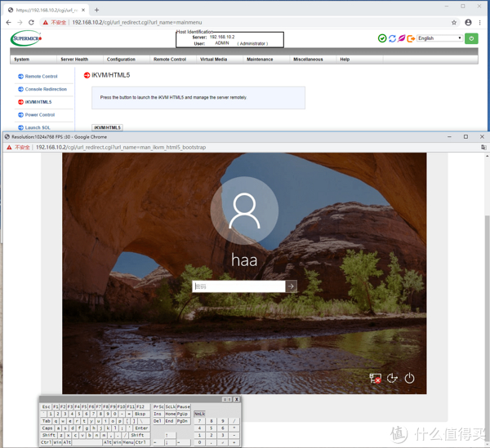Click the PrSc key on virtual keyboard

coord(158,406)
